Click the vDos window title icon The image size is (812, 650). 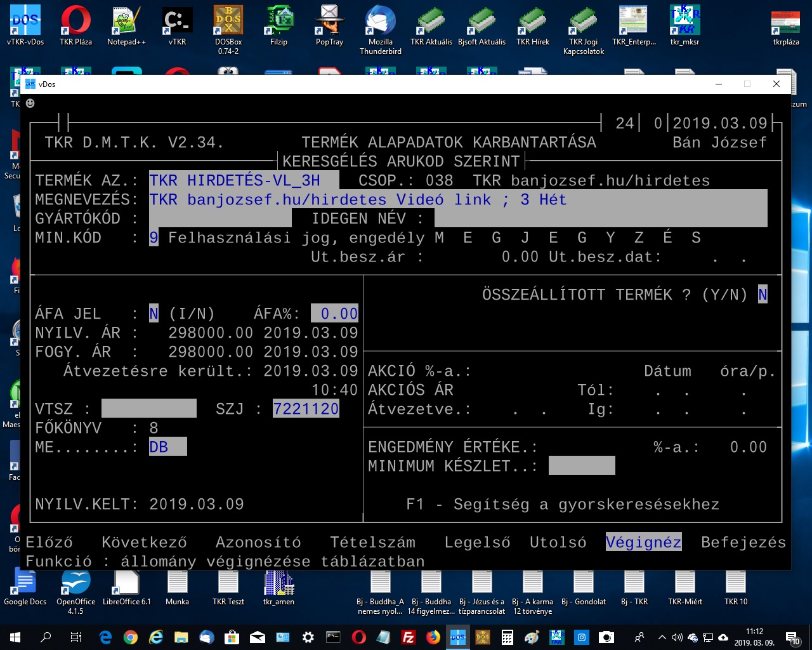30,84
